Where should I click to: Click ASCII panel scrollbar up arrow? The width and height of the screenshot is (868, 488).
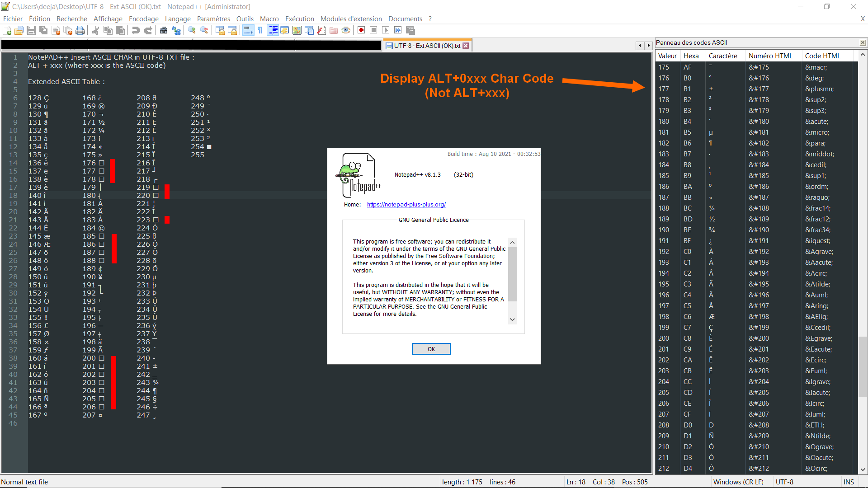click(x=863, y=55)
